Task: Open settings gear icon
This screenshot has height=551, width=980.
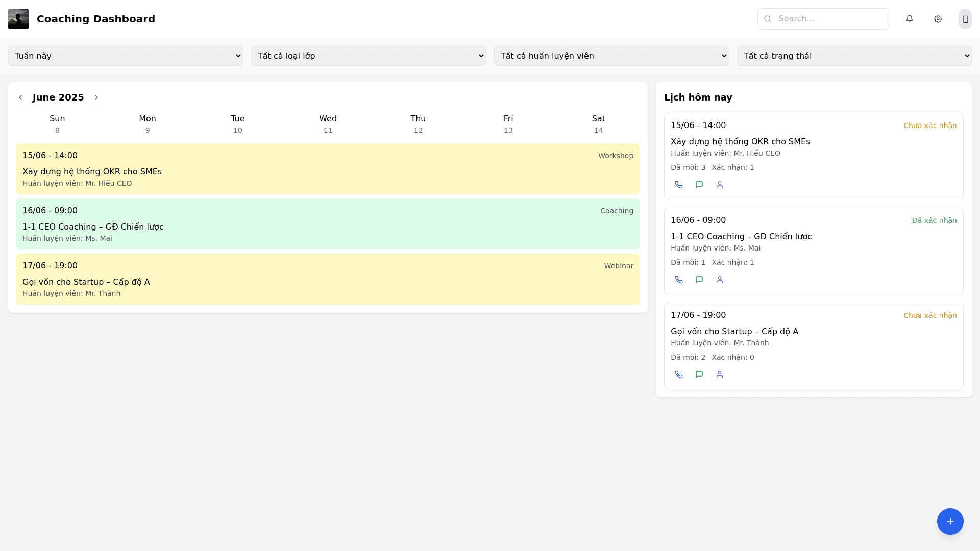Action: click(938, 19)
